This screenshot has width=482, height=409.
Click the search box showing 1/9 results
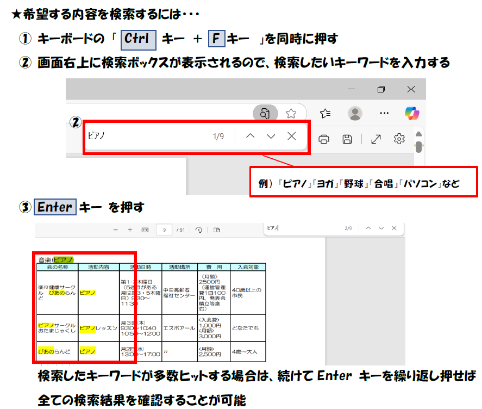(147, 136)
